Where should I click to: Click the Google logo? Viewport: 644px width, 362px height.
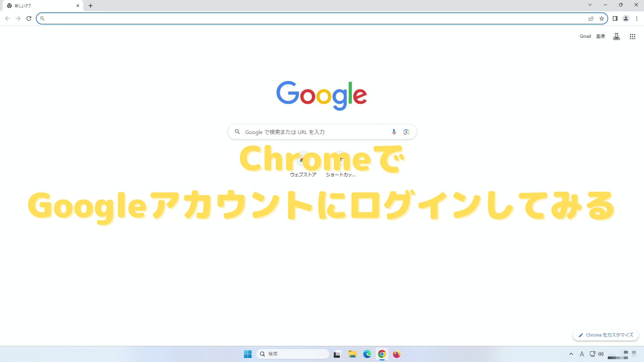click(322, 96)
